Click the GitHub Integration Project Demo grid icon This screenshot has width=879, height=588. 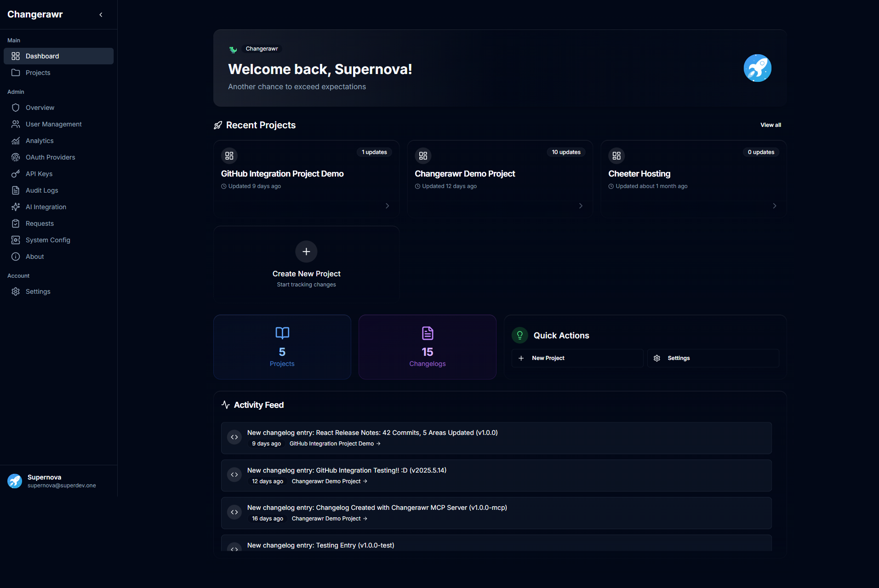point(229,156)
